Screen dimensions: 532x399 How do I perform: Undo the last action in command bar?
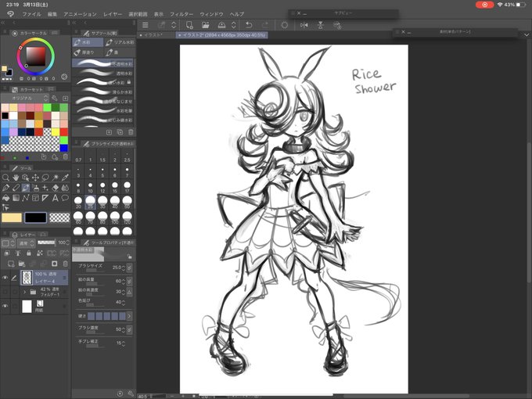click(249, 25)
